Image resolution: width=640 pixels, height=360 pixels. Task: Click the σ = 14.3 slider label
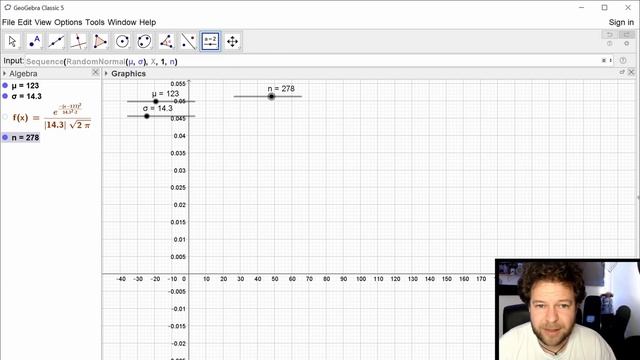pos(158,108)
